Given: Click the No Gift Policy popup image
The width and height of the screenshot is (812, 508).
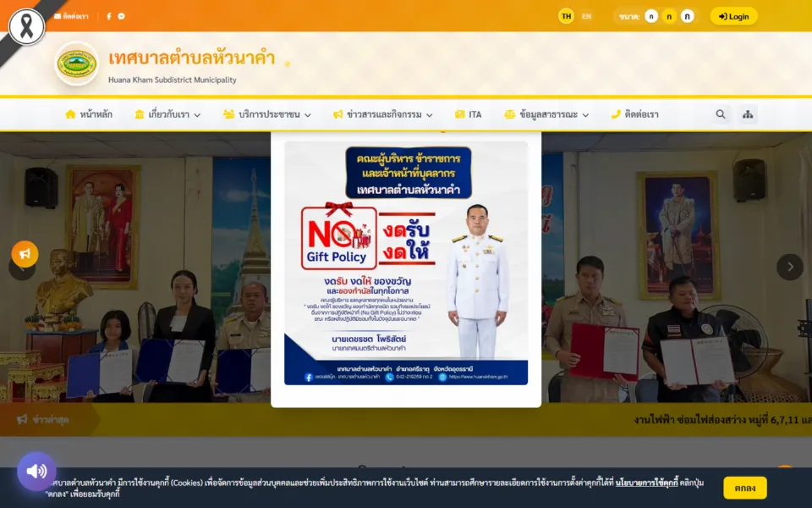Looking at the screenshot, I should click(x=406, y=262).
